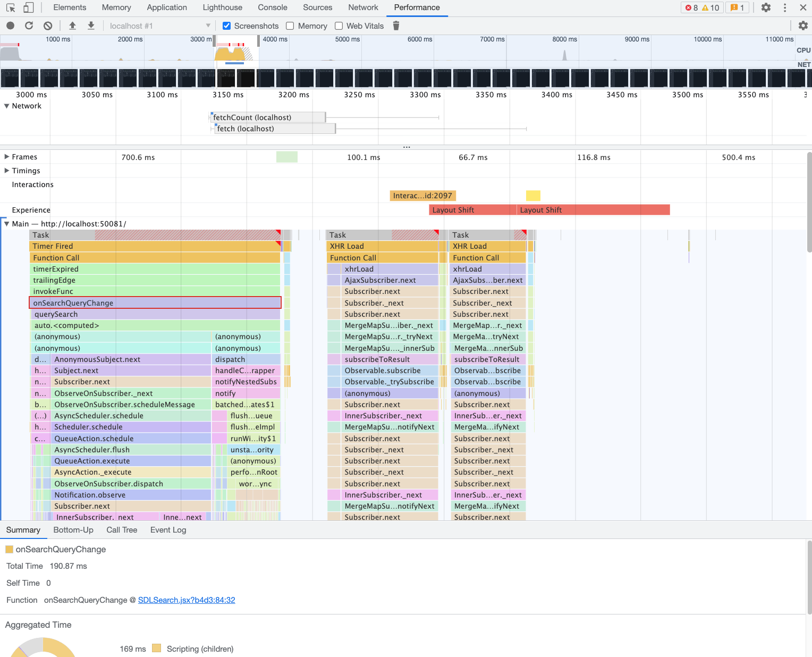Image resolution: width=812 pixels, height=657 pixels.
Task: Enable the Web Vitals checkbox
Action: [x=339, y=26]
